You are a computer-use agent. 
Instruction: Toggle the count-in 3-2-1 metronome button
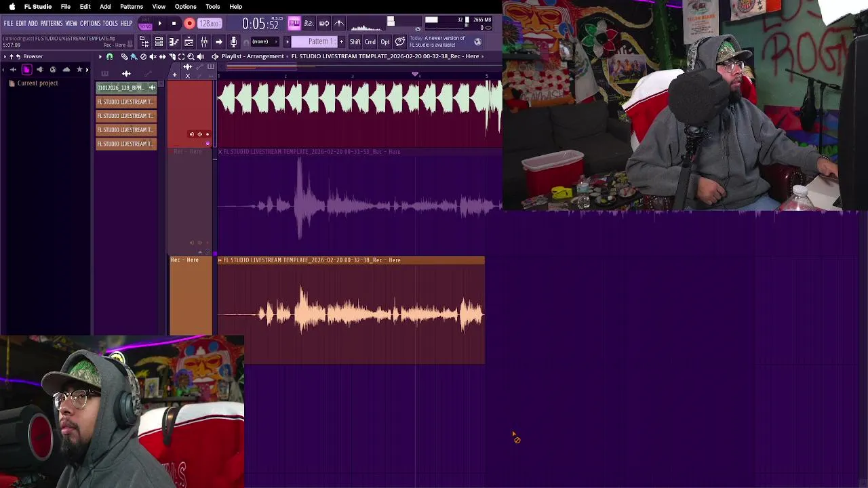click(x=309, y=24)
